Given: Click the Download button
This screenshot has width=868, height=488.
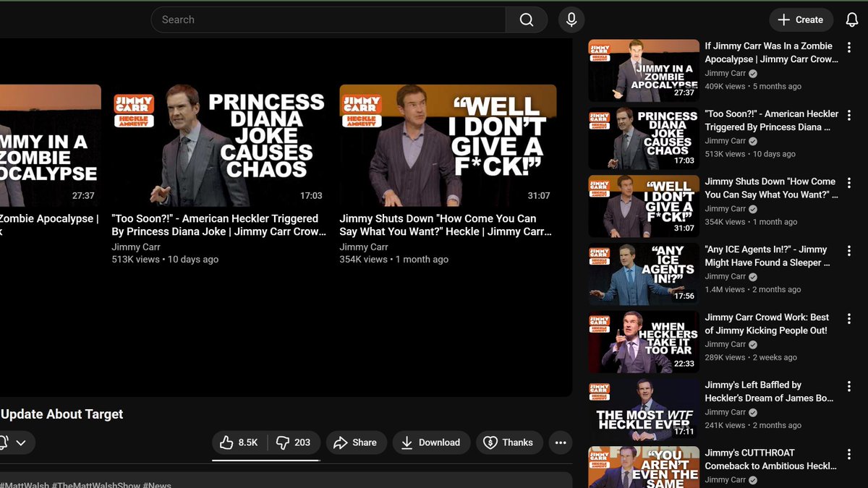Looking at the screenshot, I should coord(431,442).
